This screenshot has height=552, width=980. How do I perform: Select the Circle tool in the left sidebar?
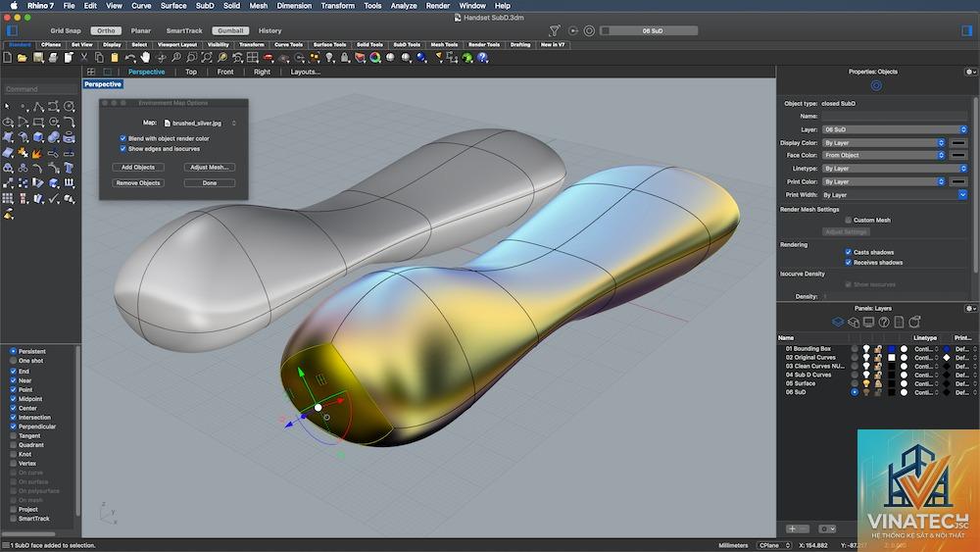69,106
